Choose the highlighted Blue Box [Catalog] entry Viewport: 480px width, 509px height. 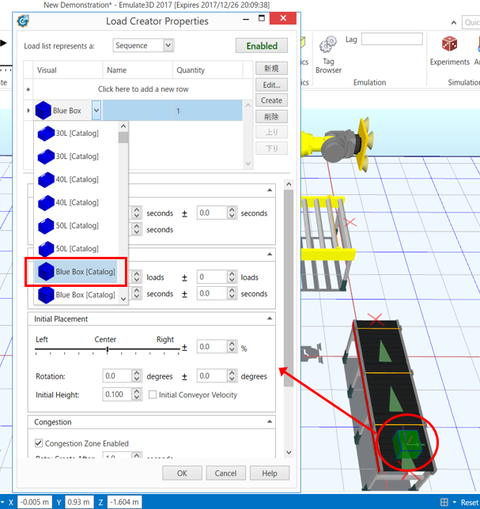(76, 272)
